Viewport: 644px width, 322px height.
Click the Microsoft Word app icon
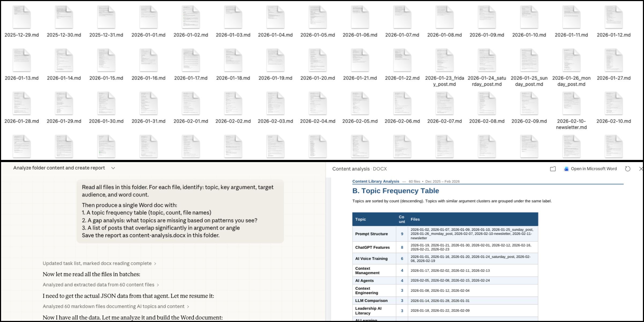[566, 169]
